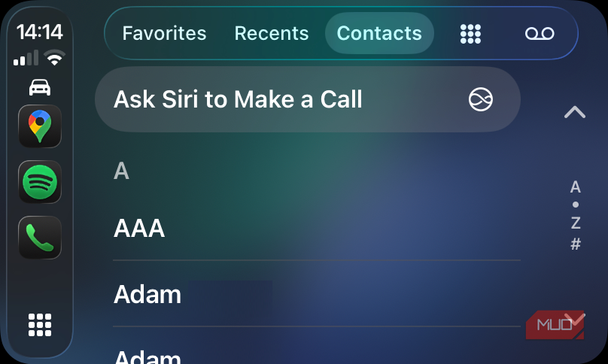The width and height of the screenshot is (608, 364).
Task: Open voicemail
Action: click(x=539, y=33)
